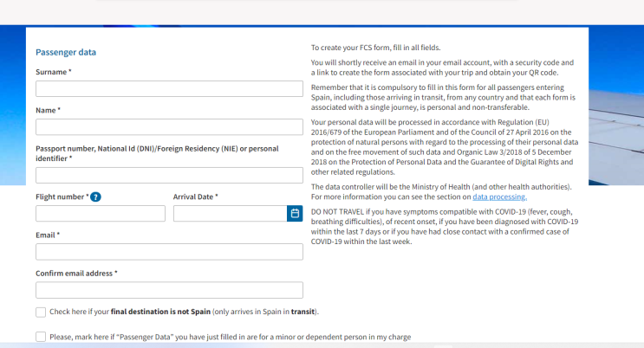Activate the Confirm email address field
The width and height of the screenshot is (644, 348).
point(169,290)
